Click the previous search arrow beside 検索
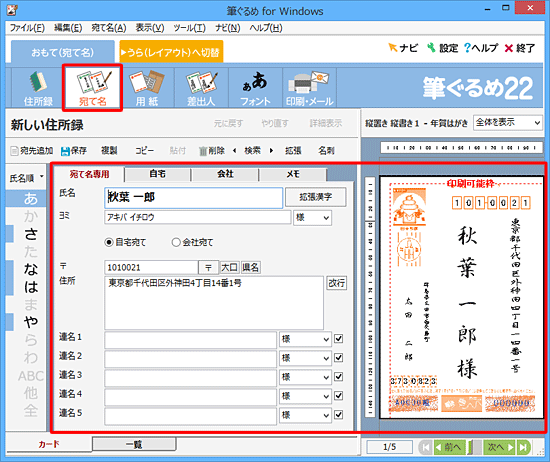 pyautogui.click(x=234, y=151)
